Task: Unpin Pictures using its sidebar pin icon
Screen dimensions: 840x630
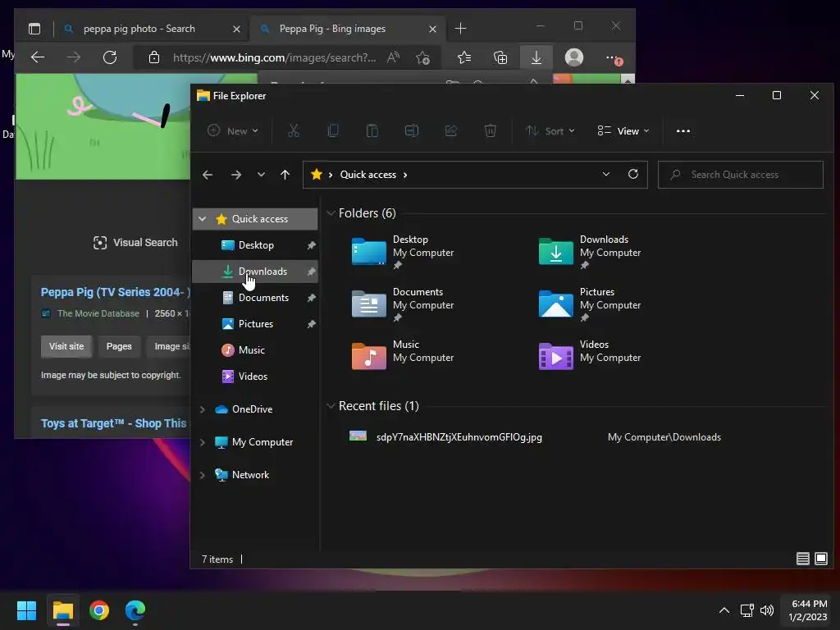Action: pyautogui.click(x=311, y=324)
